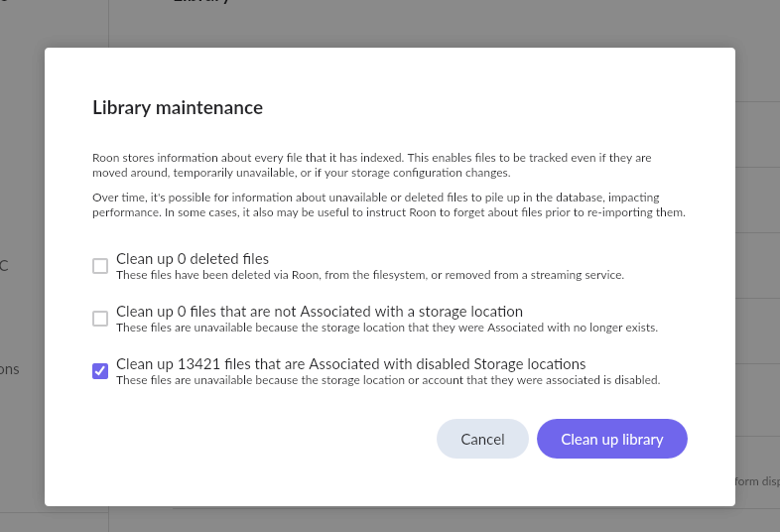Confirm with the Clean up library button

click(x=612, y=439)
